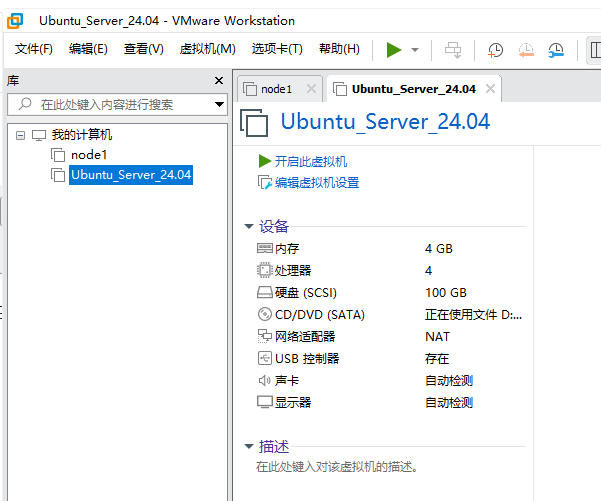Close the Ubuntu_Server_24.04 tab

click(490, 89)
